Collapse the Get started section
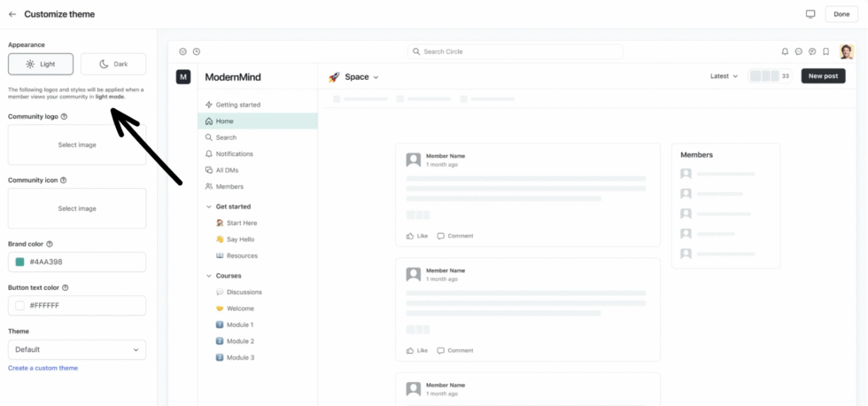The width and height of the screenshot is (868, 406). 209,207
